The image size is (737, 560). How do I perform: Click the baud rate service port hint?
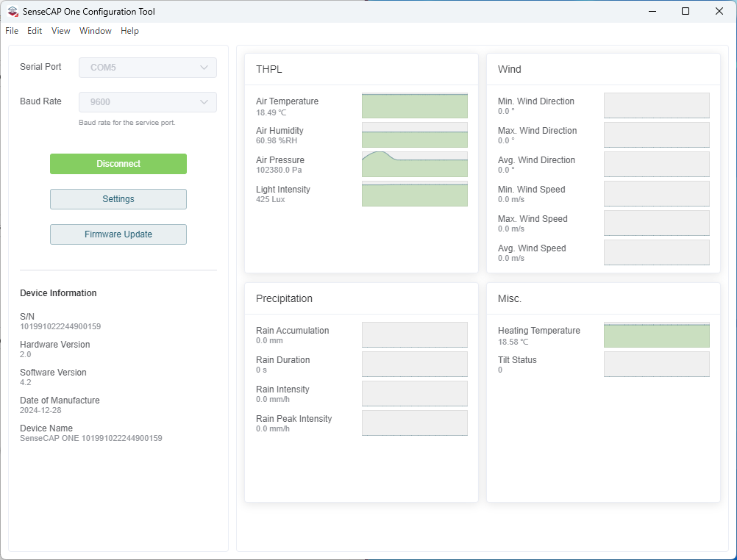127,122
